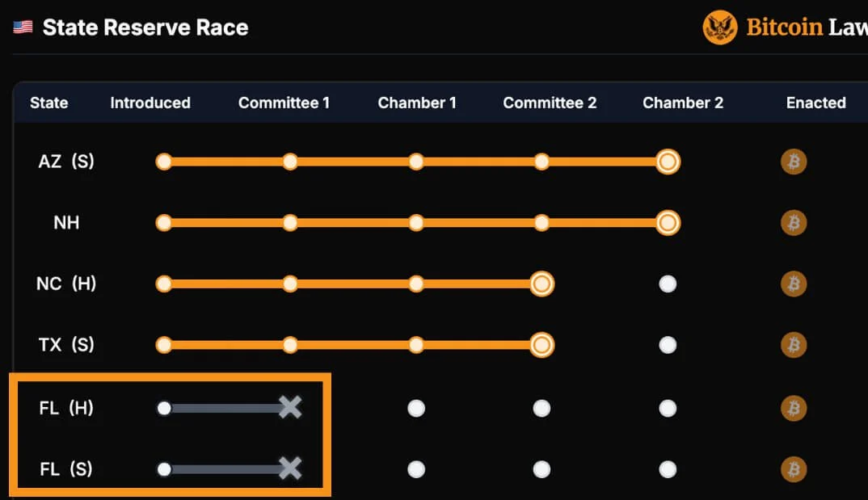868x500 pixels.
Task: Click the Chamber 1 dot in the AZ row
Action: click(x=415, y=161)
